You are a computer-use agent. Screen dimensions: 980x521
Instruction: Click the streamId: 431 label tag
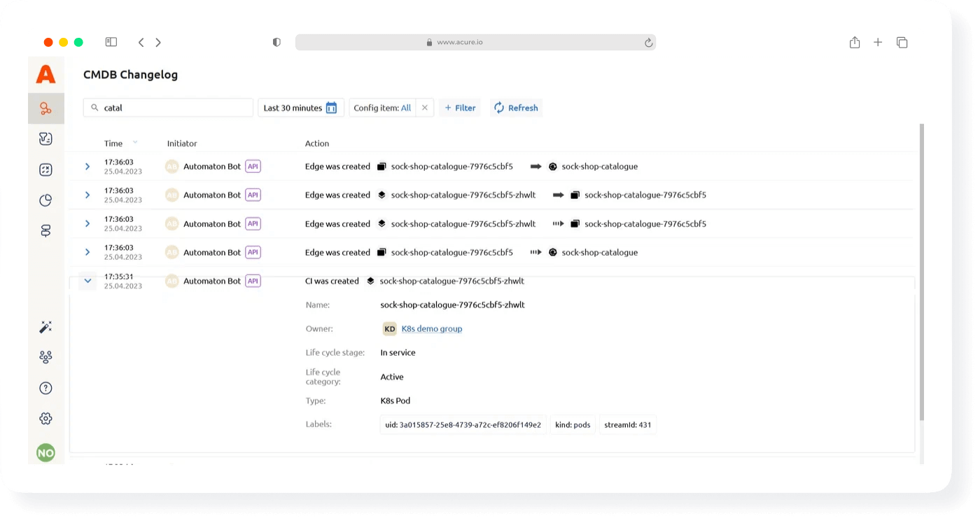coord(628,425)
